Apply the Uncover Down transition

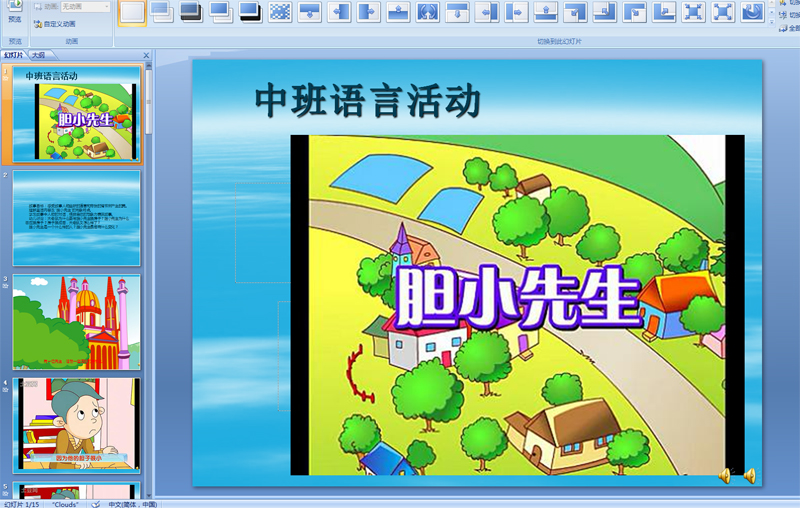[x=457, y=12]
